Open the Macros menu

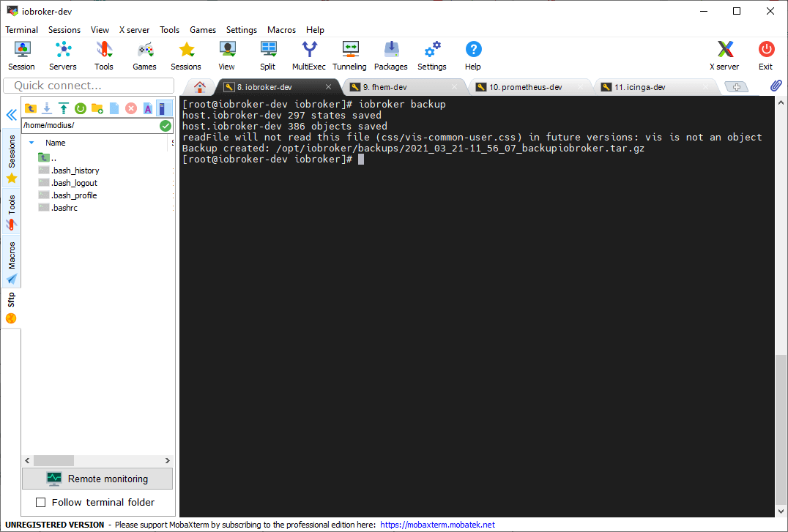[x=281, y=30]
